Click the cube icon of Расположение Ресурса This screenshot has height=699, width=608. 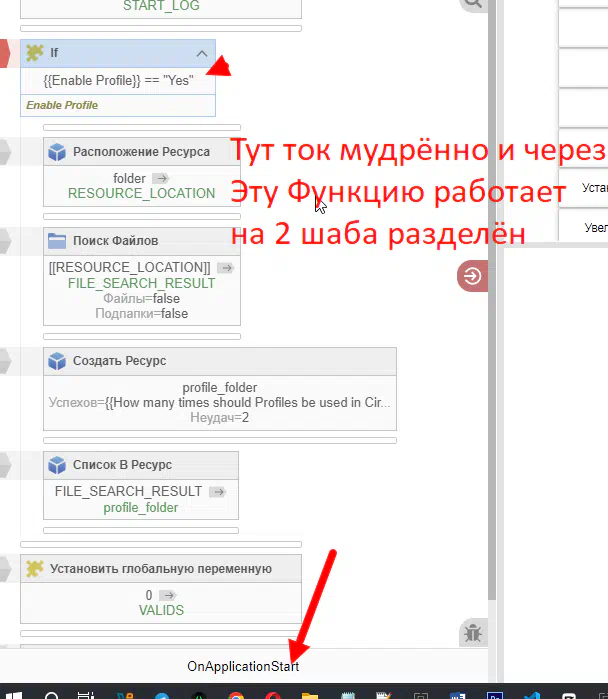[x=58, y=152]
